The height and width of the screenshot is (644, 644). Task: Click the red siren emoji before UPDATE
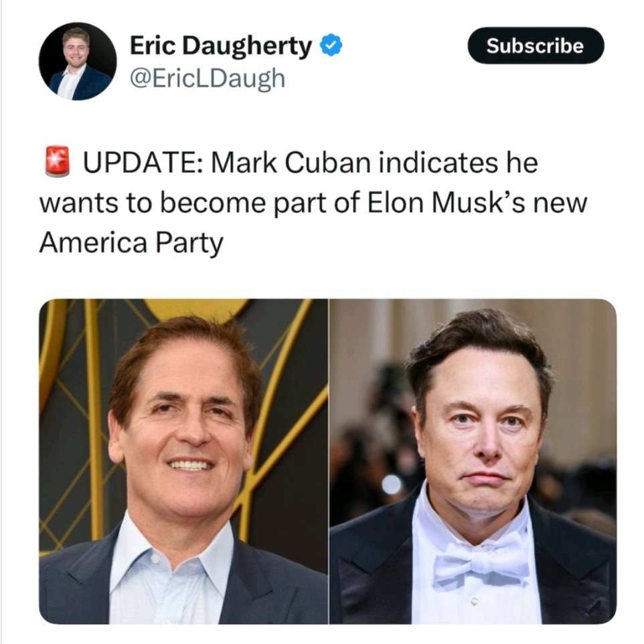tap(57, 161)
